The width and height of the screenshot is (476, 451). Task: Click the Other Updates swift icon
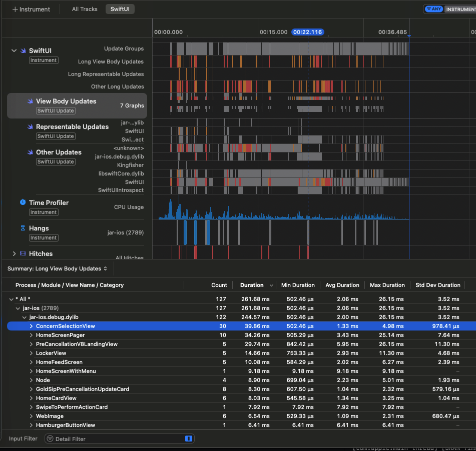(30, 152)
